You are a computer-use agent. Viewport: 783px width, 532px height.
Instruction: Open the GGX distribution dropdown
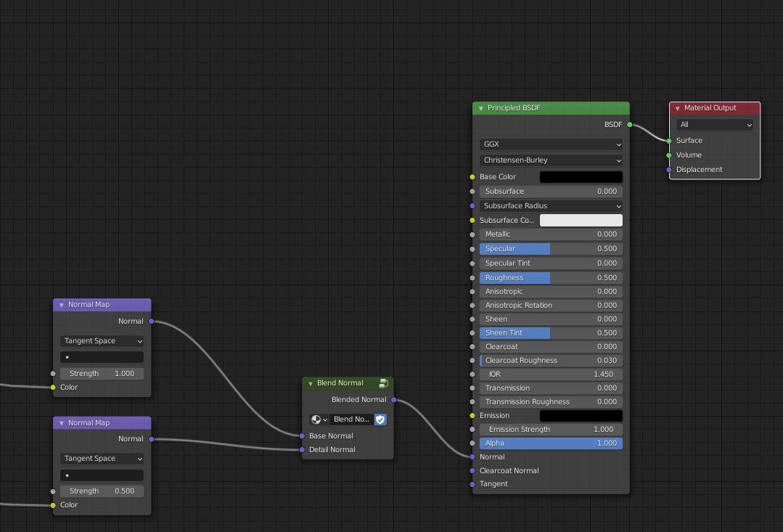click(x=551, y=144)
